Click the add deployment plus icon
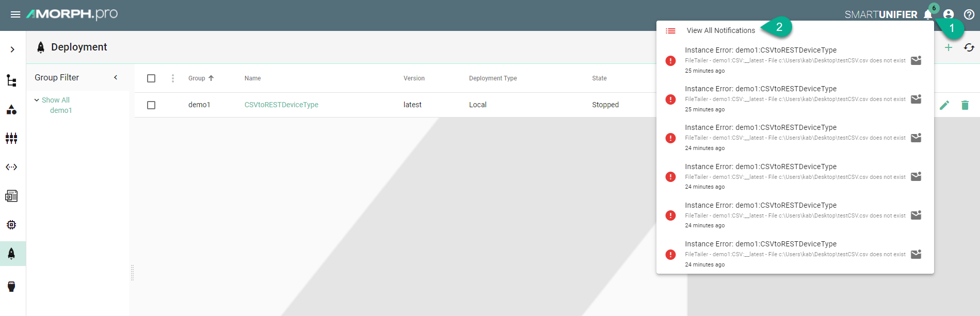 (x=949, y=47)
